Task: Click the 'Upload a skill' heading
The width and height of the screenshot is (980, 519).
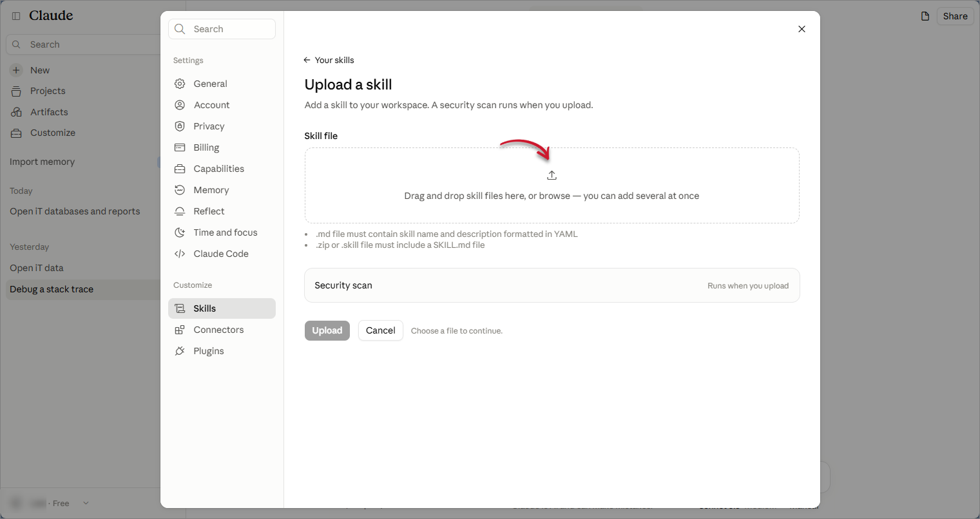Action: point(348,84)
